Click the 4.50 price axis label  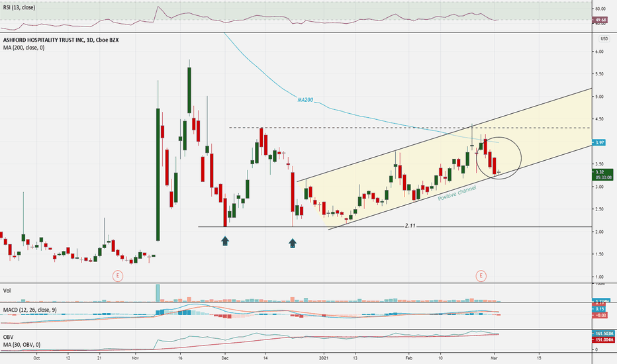click(600, 119)
